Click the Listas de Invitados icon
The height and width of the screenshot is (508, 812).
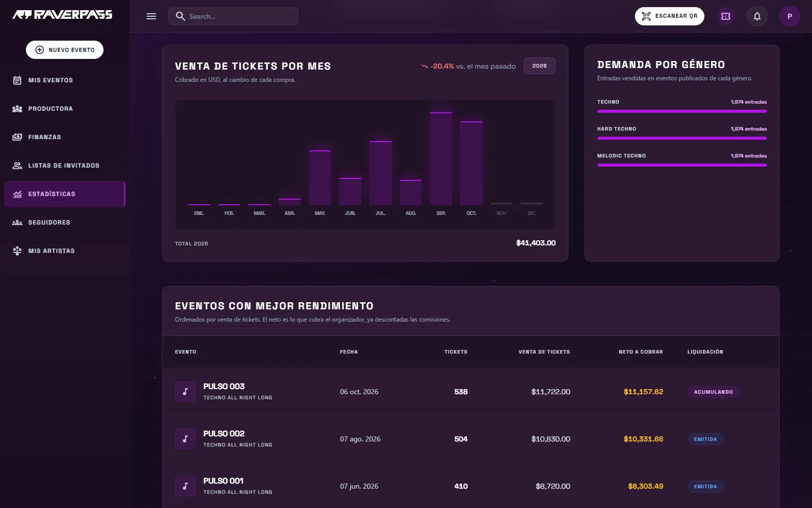click(x=17, y=166)
